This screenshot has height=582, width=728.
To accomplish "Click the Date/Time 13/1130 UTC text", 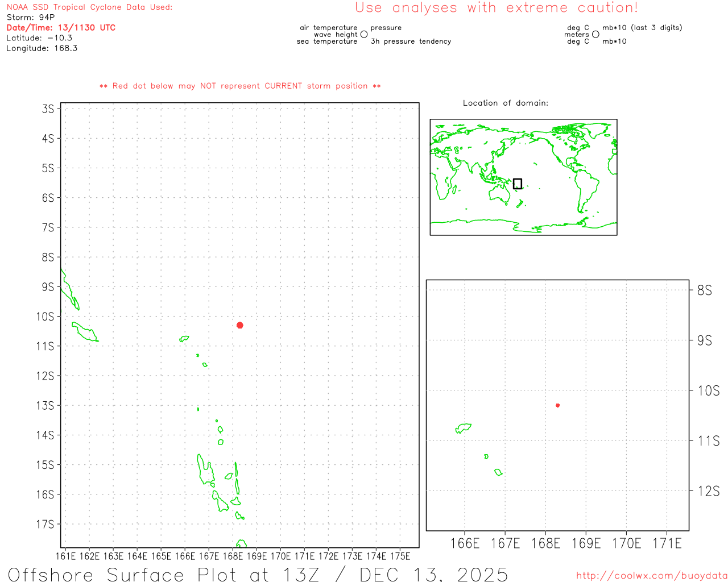I will click(x=61, y=28).
